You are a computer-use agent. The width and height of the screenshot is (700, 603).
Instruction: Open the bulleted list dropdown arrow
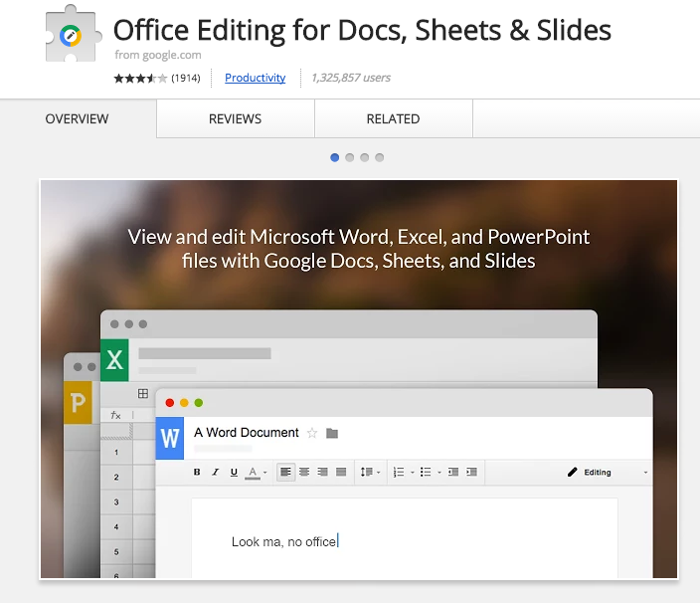(x=439, y=473)
